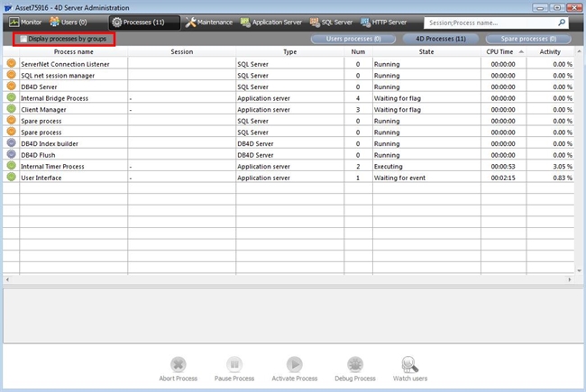This screenshot has width=586, height=392.
Task: Select the 4D Processes (11) filter
Action: 440,40
